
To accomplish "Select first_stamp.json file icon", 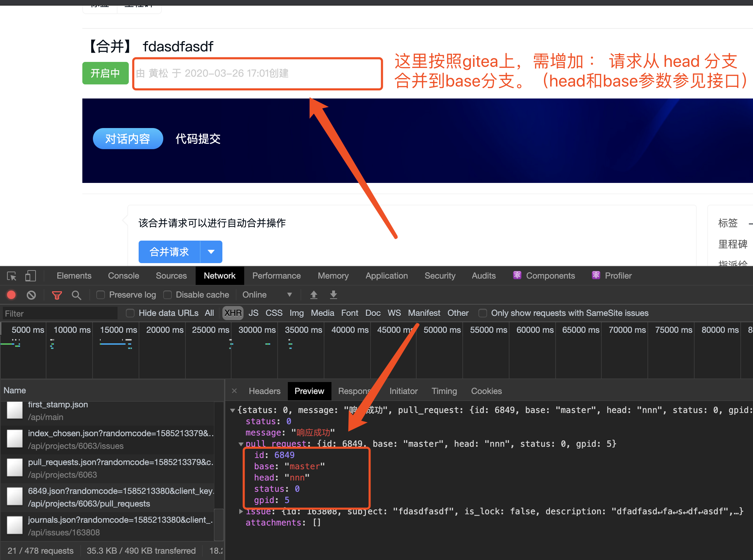I will pyautogui.click(x=15, y=410).
